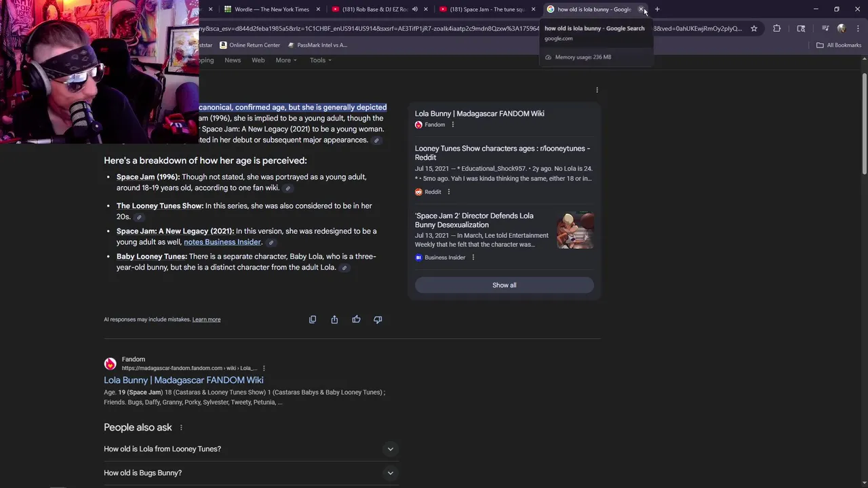Click the Business Insider article thumbnail

575,230
